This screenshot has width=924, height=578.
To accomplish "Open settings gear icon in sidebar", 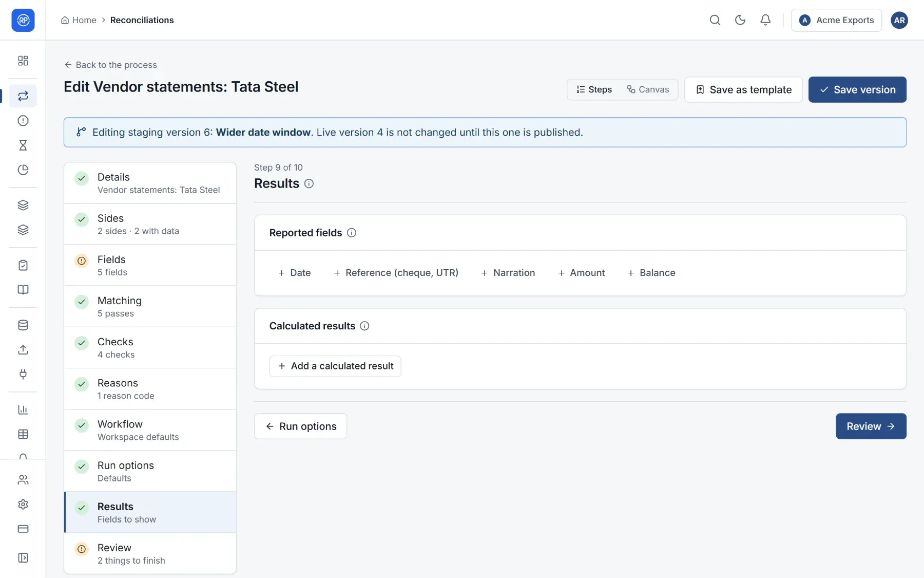I will tap(23, 505).
